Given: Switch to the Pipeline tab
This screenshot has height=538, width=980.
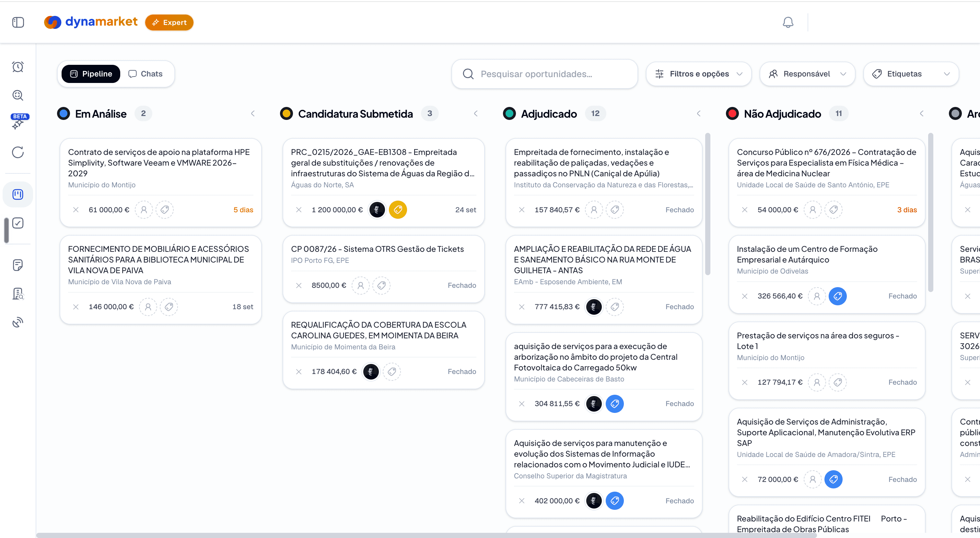Looking at the screenshot, I should [91, 74].
